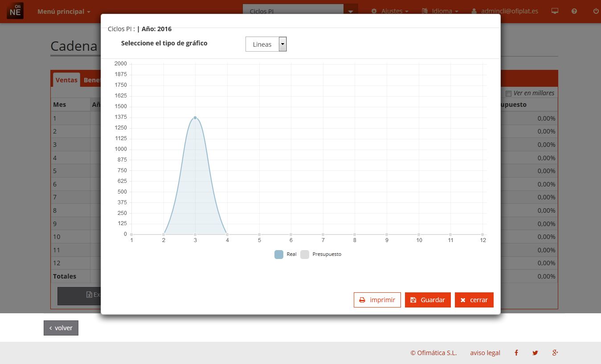601x364 pixels.
Task: Click the chart peak point at month 3
Action: click(x=195, y=117)
